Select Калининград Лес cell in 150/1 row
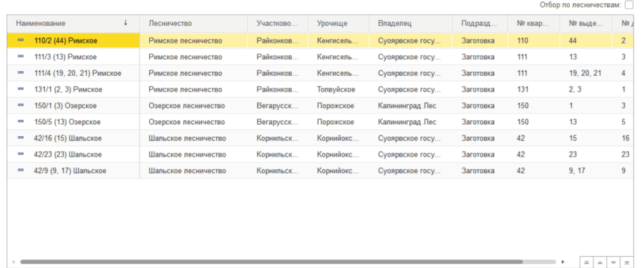Screen dimensions: 644x268 tap(410, 105)
